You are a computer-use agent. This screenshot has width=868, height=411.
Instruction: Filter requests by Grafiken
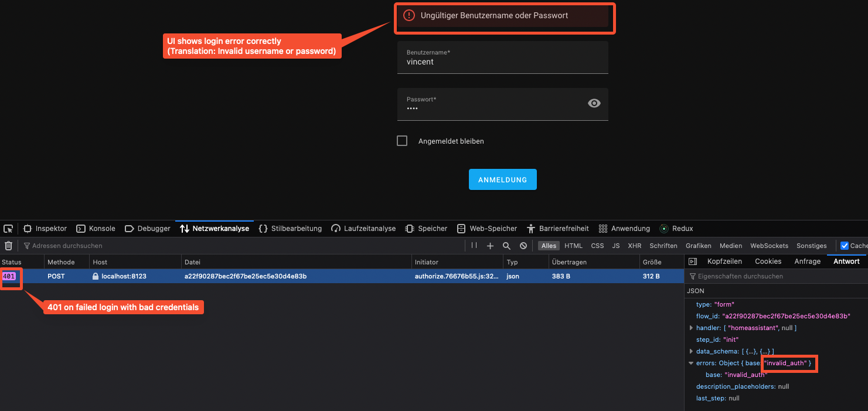(699, 246)
